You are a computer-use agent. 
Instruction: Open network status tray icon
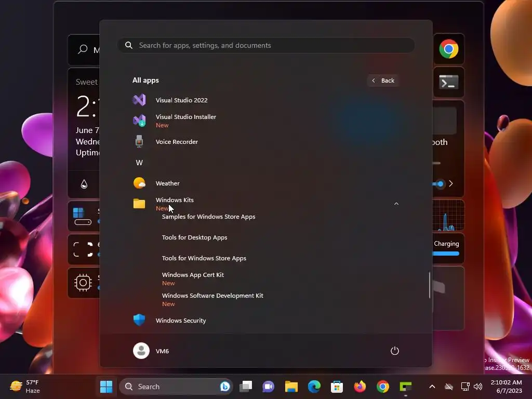[465, 387]
